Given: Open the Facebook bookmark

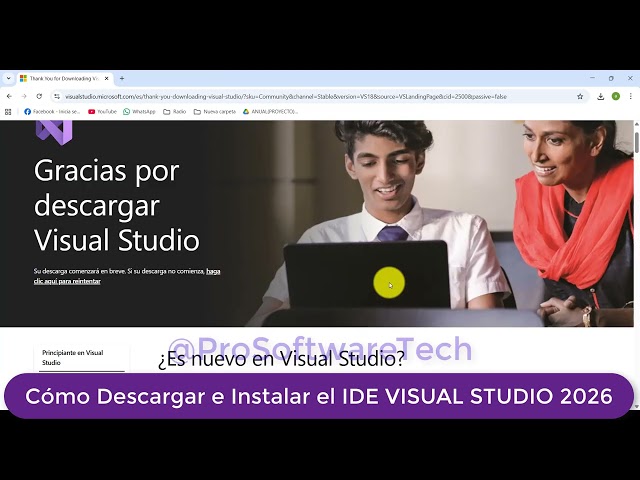Looking at the screenshot, I should [52, 111].
